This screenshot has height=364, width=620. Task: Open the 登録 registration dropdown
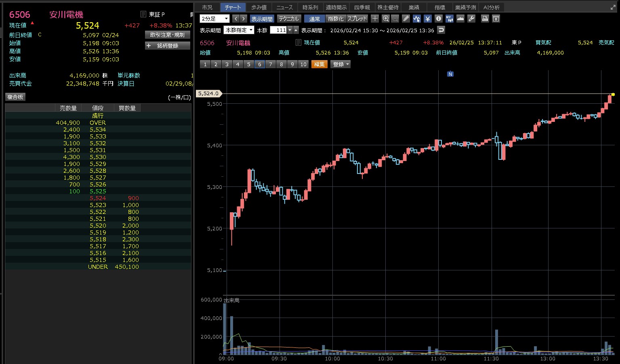click(x=340, y=64)
